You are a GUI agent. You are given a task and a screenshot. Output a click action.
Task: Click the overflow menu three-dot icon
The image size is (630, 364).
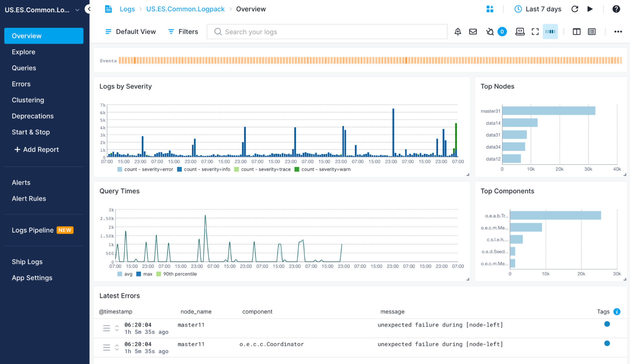[618, 31]
